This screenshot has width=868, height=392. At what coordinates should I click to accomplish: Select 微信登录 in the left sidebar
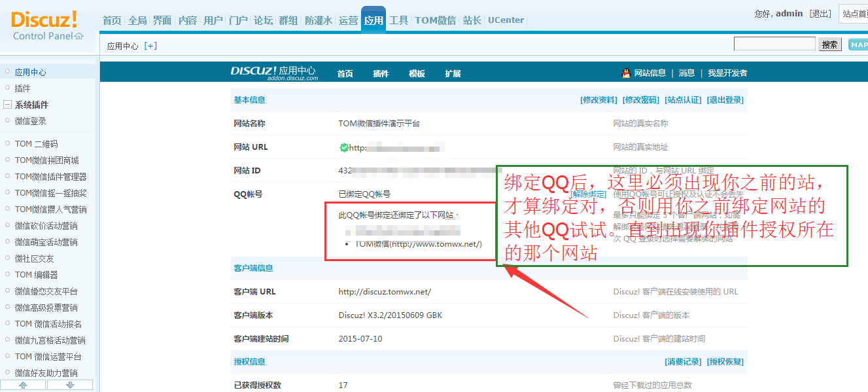pyautogui.click(x=30, y=121)
